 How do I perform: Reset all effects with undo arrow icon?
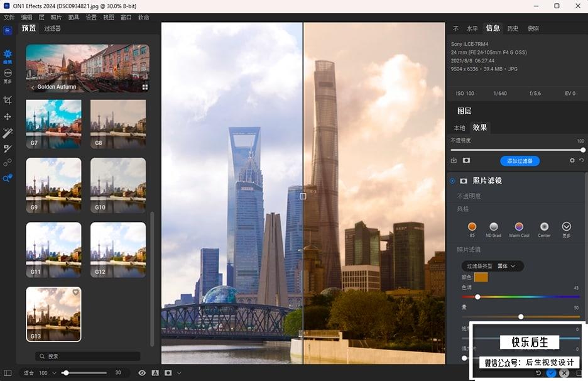click(x=581, y=160)
